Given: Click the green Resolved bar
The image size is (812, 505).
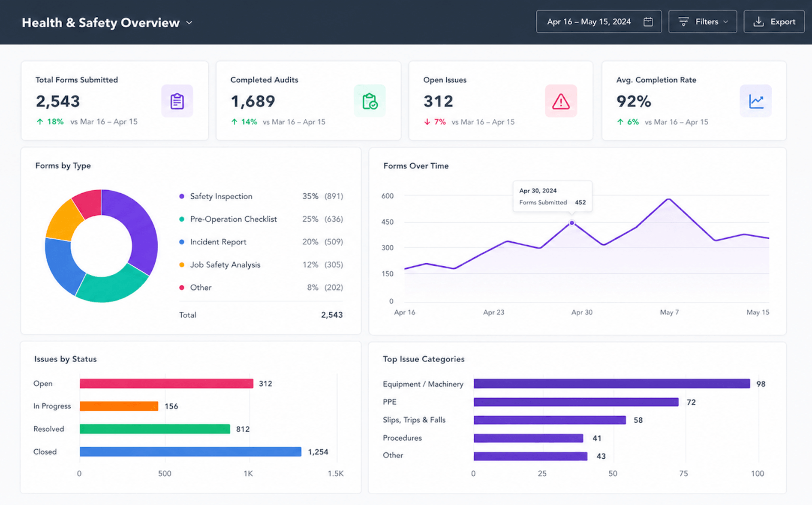Looking at the screenshot, I should pos(155,429).
